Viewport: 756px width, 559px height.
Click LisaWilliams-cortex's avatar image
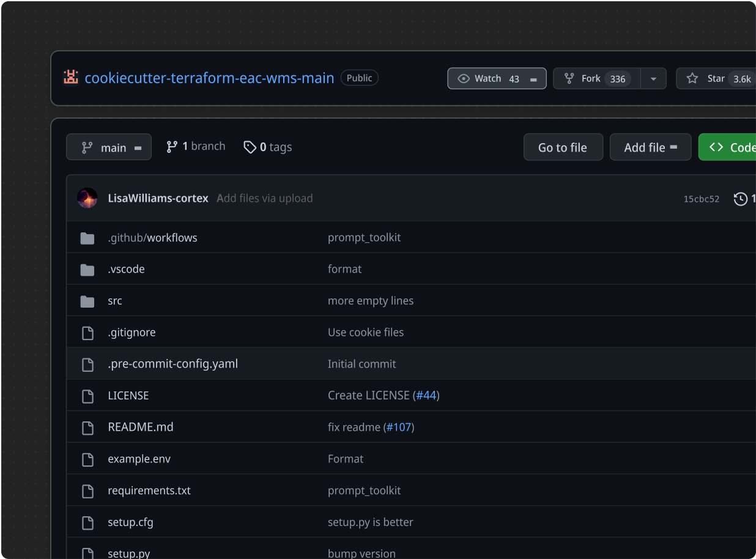tap(87, 198)
